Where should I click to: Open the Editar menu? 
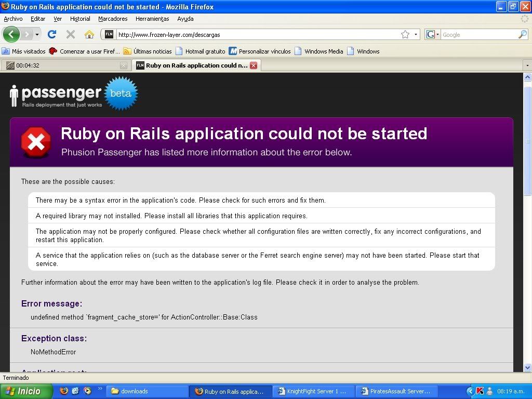coord(38,19)
